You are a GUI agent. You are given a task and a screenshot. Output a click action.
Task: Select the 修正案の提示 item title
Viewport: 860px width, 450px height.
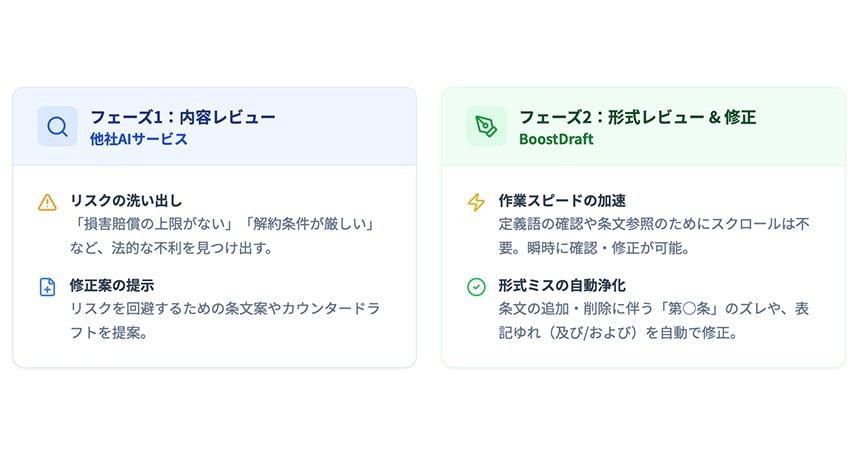[x=112, y=285]
